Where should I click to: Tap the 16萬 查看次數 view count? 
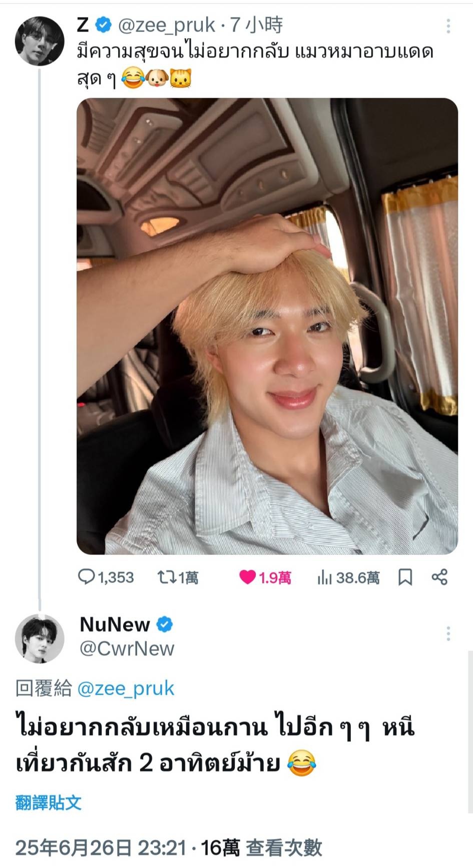click(x=261, y=847)
